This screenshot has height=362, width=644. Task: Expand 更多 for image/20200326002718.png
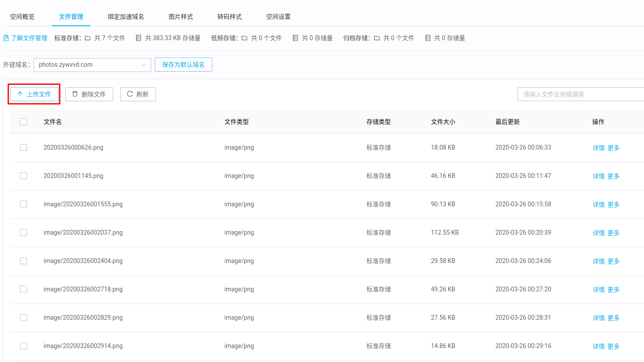click(x=613, y=290)
